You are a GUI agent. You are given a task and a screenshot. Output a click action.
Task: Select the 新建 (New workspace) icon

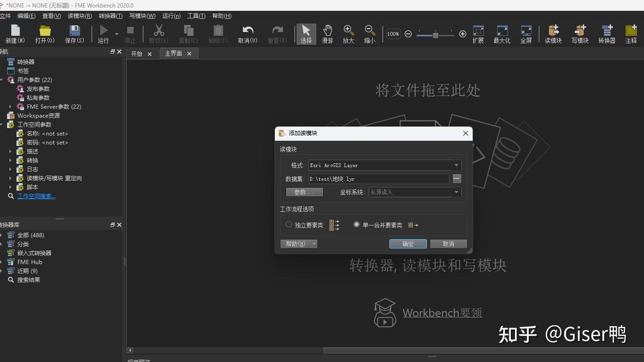pos(15,33)
